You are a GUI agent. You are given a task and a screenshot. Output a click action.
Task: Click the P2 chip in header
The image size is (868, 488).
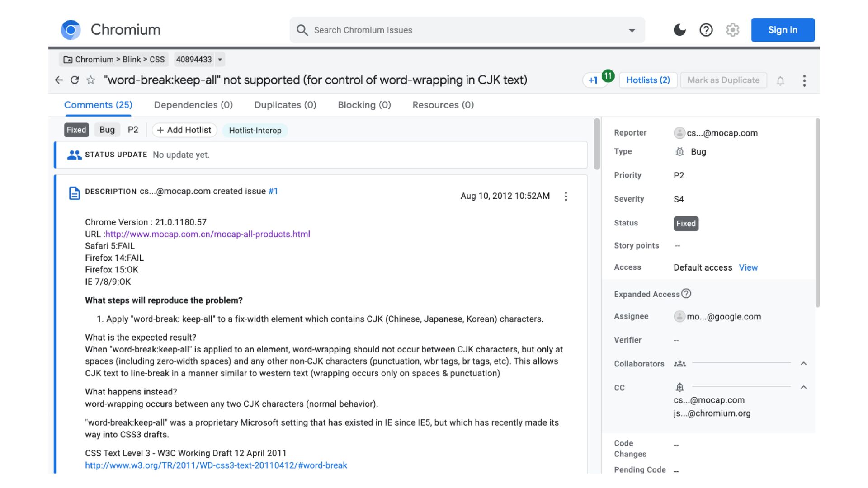click(133, 130)
